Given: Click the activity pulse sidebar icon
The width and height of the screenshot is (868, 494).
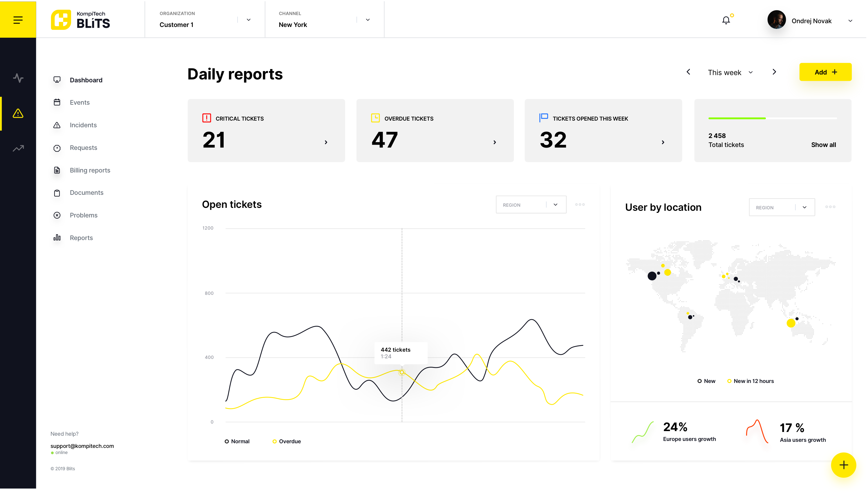Looking at the screenshot, I should point(18,78).
